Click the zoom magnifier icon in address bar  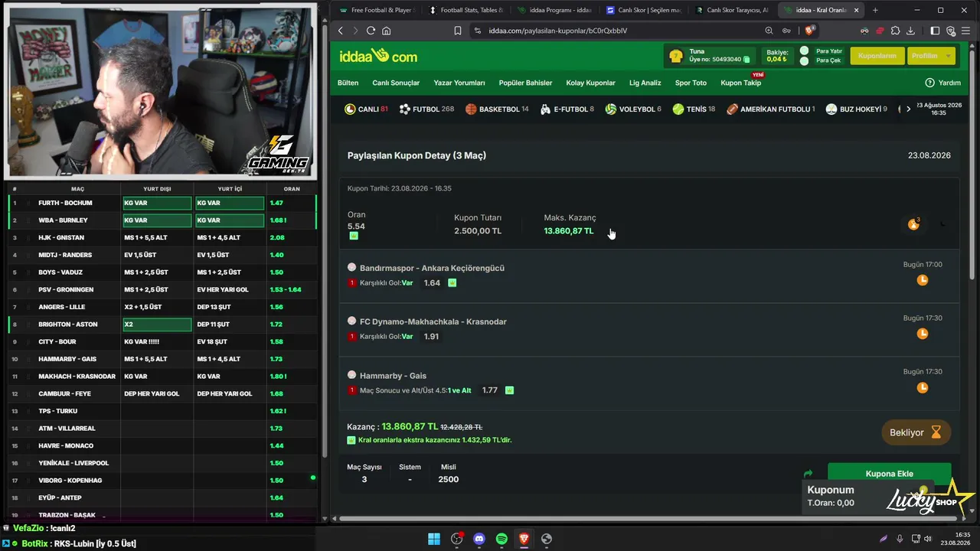coord(769,31)
